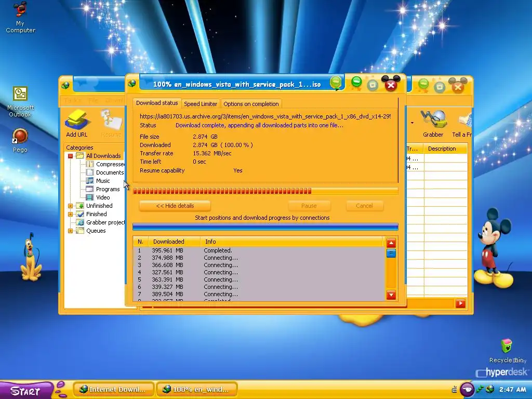This screenshot has height=399, width=532.
Task: Click red right-arrow scroll button in main window
Action: coord(460,303)
